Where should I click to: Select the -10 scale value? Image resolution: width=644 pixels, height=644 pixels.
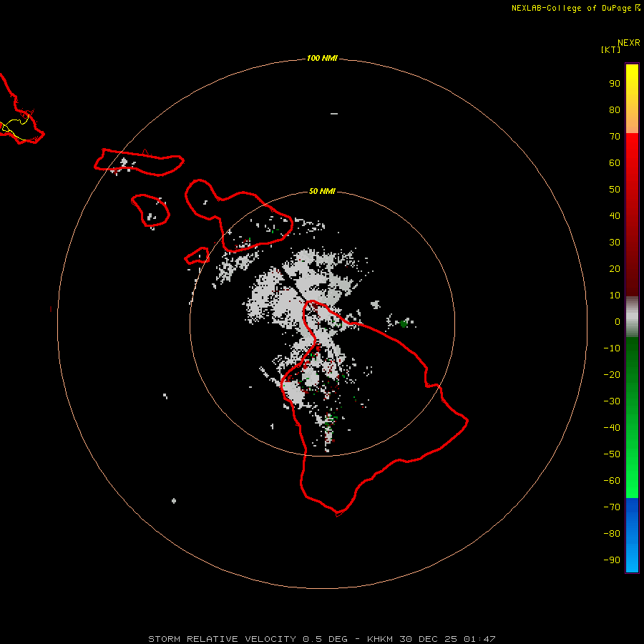[x=612, y=348]
